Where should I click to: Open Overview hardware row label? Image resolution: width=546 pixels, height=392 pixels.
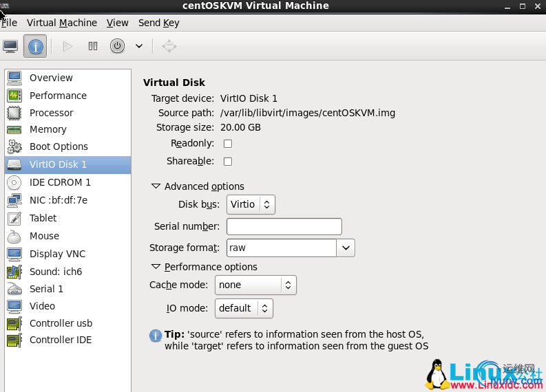pyautogui.click(x=51, y=78)
